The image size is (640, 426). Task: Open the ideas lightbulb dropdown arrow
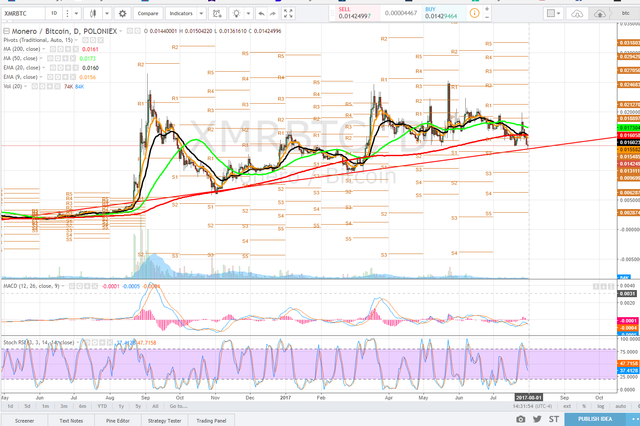pyautogui.click(x=248, y=13)
